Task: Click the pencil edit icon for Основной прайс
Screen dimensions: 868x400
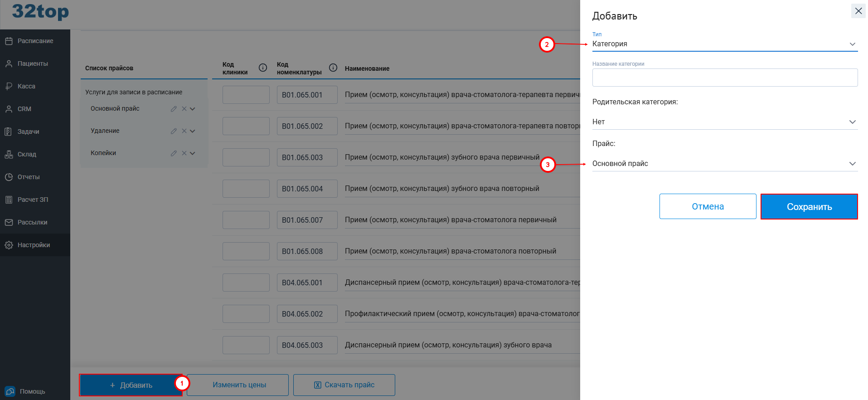Action: tap(174, 109)
